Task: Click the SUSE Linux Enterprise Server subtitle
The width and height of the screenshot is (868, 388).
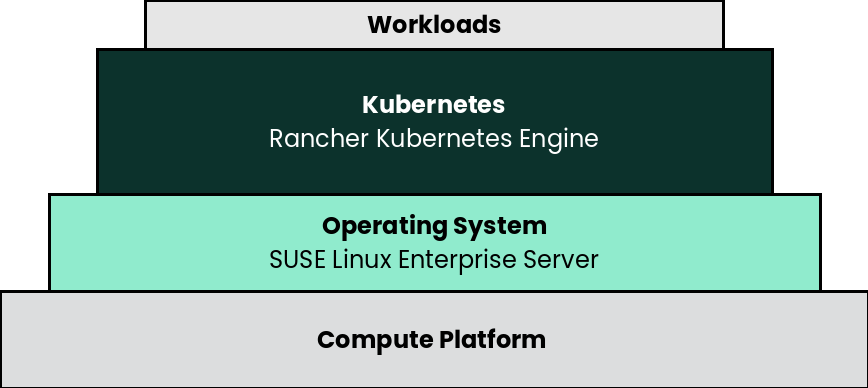Action: pyautogui.click(x=433, y=260)
